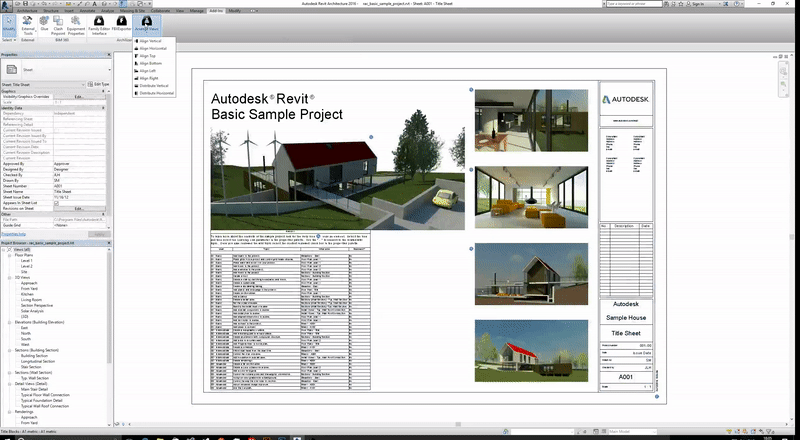The width and height of the screenshot is (800, 440).
Task: Collapse the Elevations (Building Elevation) node
Action: coord(10,323)
